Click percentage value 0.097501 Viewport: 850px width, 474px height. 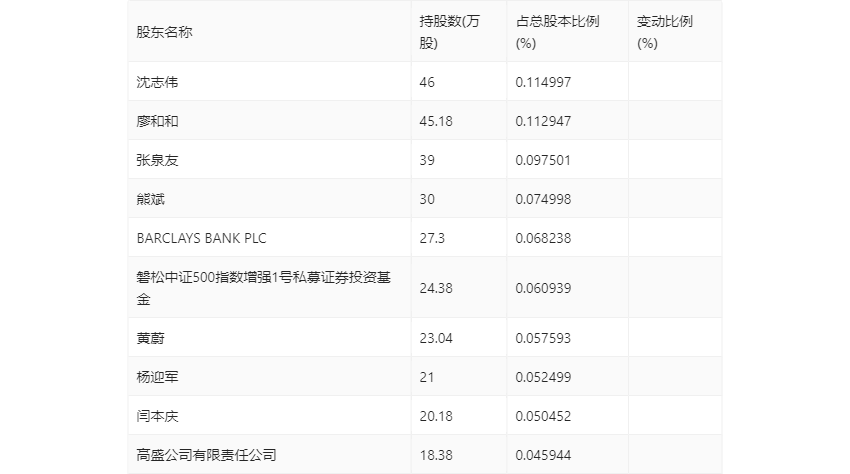coord(543,160)
